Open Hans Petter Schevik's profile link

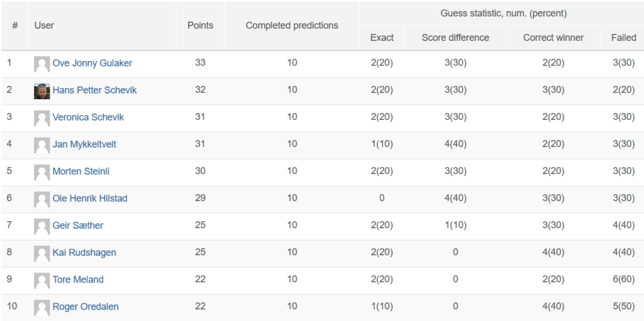click(94, 90)
